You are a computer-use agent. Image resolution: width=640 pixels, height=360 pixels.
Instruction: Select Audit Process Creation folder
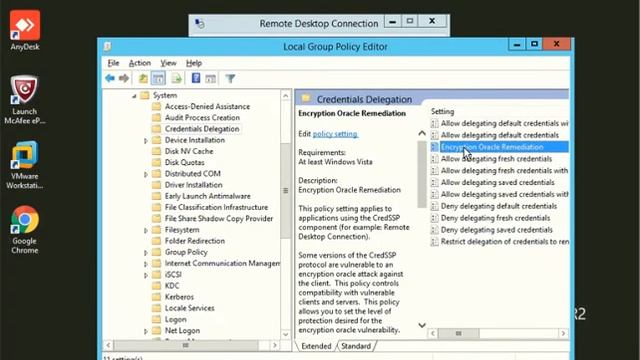(202, 118)
